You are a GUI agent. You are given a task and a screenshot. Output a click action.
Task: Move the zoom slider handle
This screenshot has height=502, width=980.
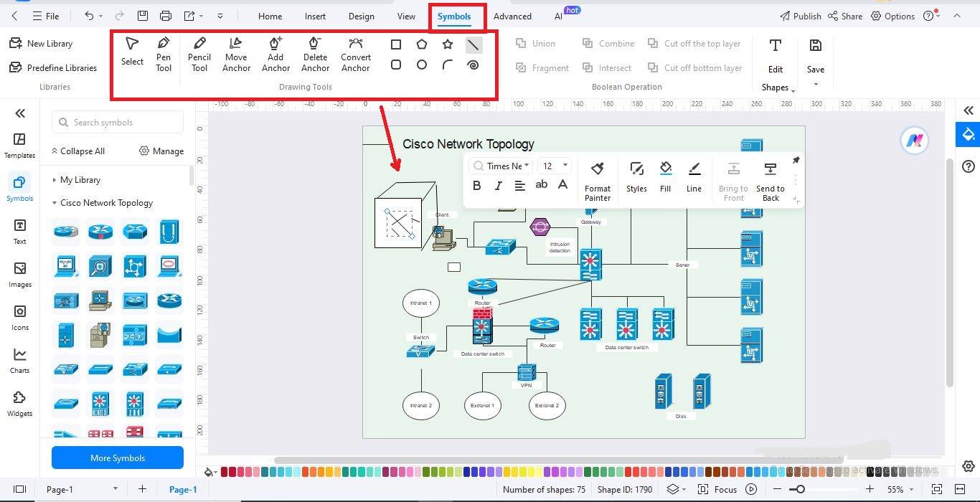tap(800, 489)
